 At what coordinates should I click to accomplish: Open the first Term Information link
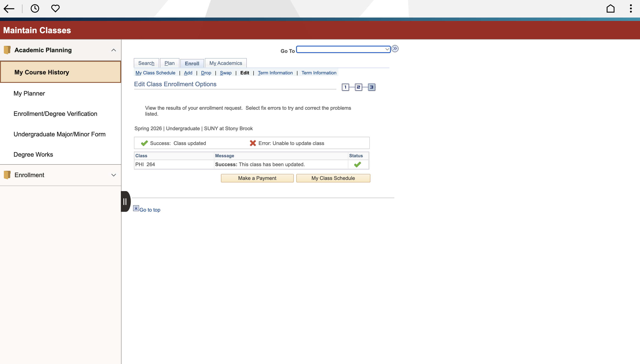(x=275, y=73)
